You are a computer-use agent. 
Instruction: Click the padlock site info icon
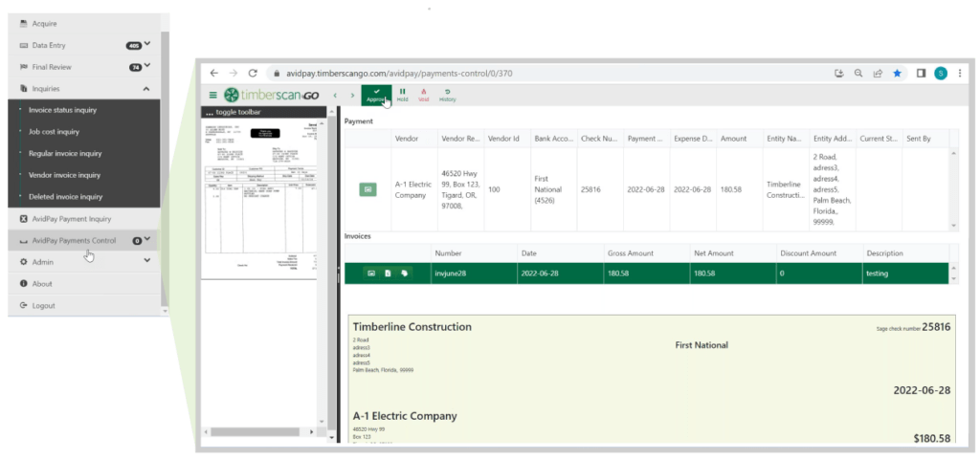pos(277,73)
